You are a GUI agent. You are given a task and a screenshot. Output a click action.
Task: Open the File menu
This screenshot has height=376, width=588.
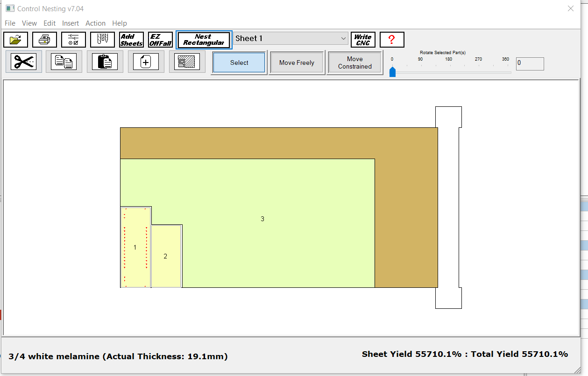coord(10,23)
